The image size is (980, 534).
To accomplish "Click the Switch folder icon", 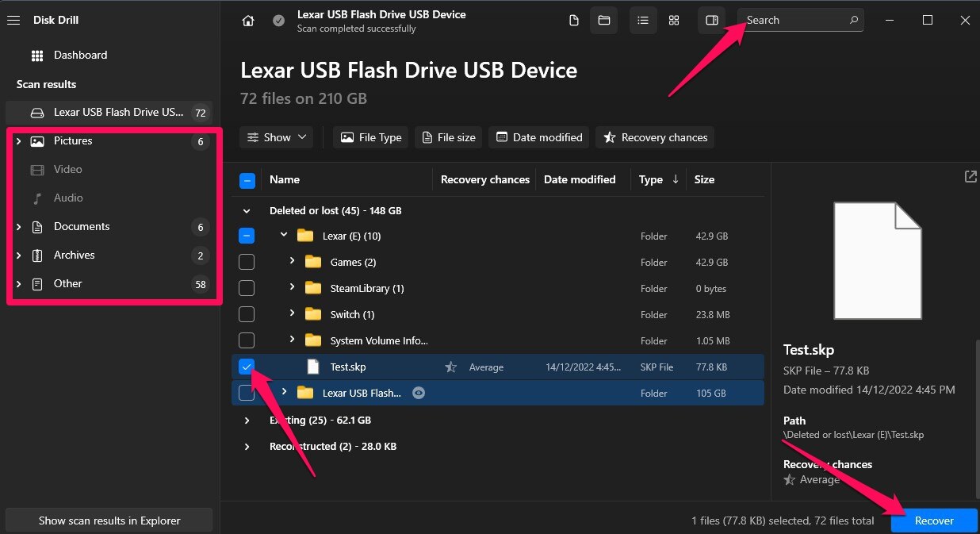I will pos(313,314).
